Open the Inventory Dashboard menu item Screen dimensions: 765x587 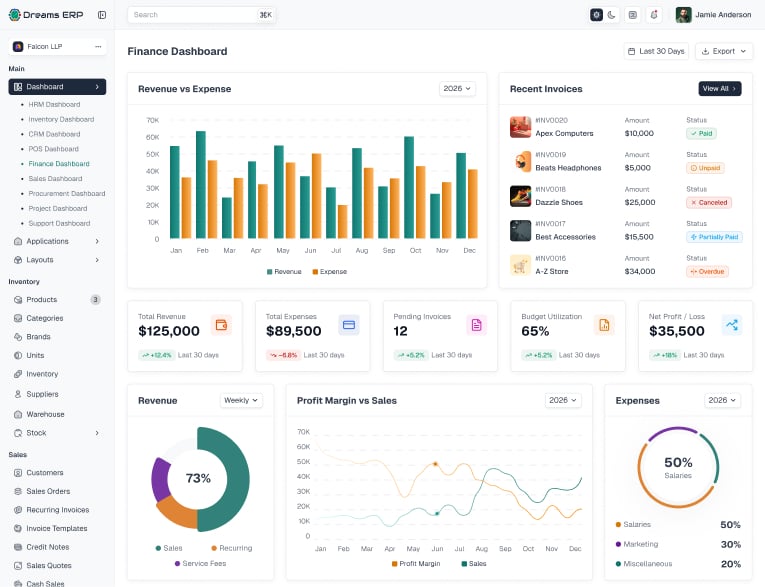tap(61, 119)
